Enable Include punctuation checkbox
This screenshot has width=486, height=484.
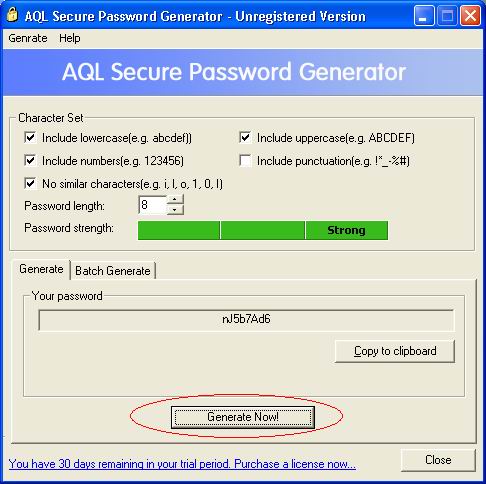point(245,160)
